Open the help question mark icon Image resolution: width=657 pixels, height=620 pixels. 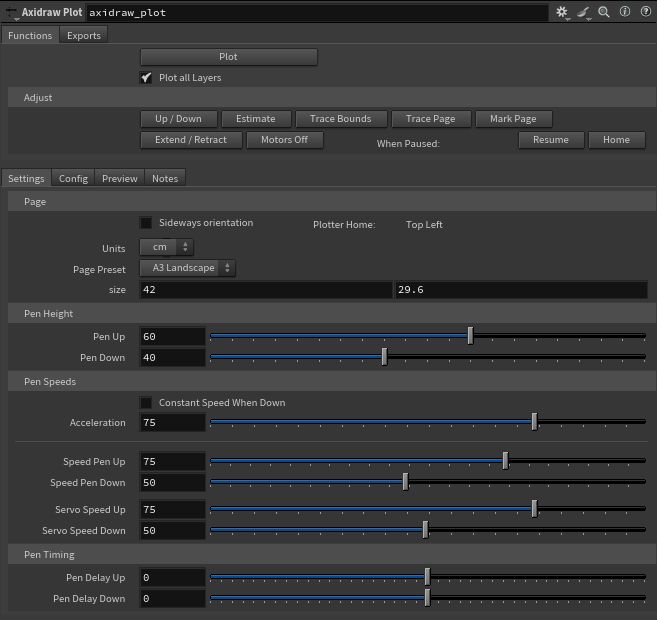point(646,11)
